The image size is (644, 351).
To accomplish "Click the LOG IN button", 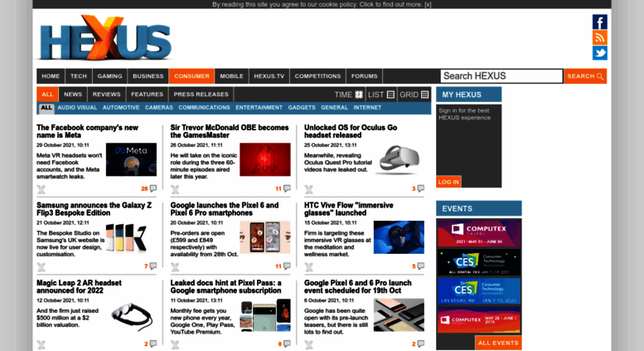I will (x=448, y=182).
